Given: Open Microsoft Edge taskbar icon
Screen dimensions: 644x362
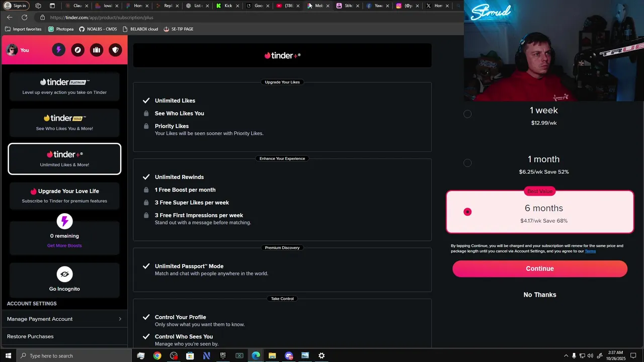Looking at the screenshot, I should point(256,355).
